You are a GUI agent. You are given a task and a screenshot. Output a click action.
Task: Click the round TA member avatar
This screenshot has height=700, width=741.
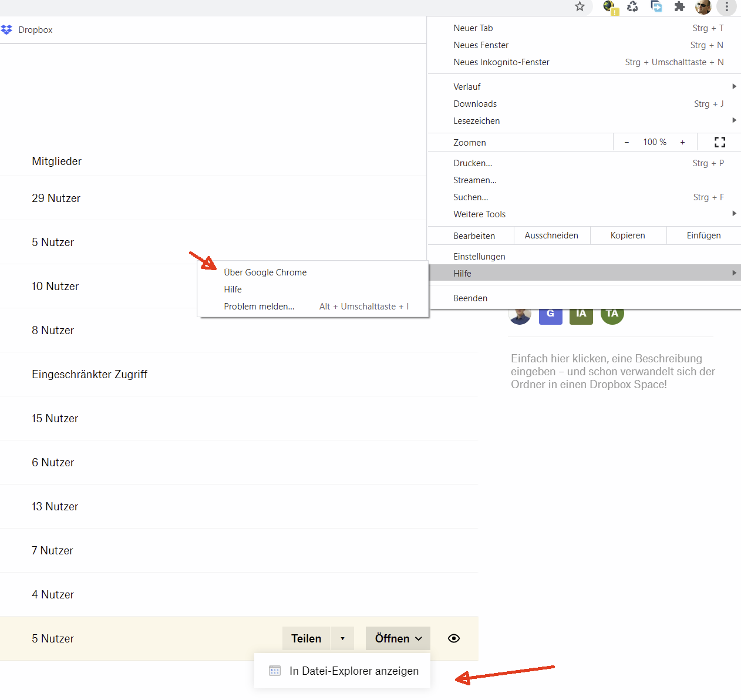(x=612, y=316)
